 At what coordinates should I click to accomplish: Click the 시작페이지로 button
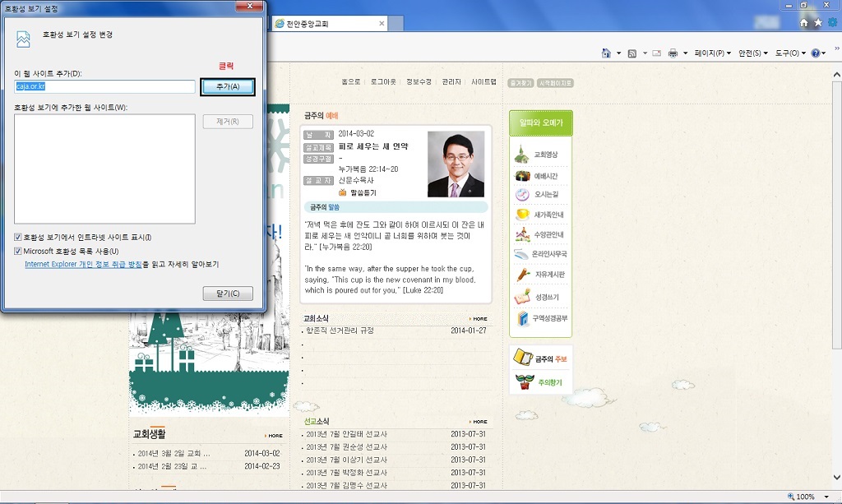coord(555,83)
